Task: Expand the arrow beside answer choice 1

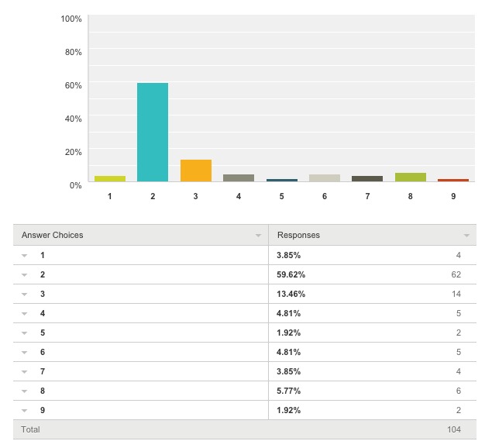Action: (25, 256)
